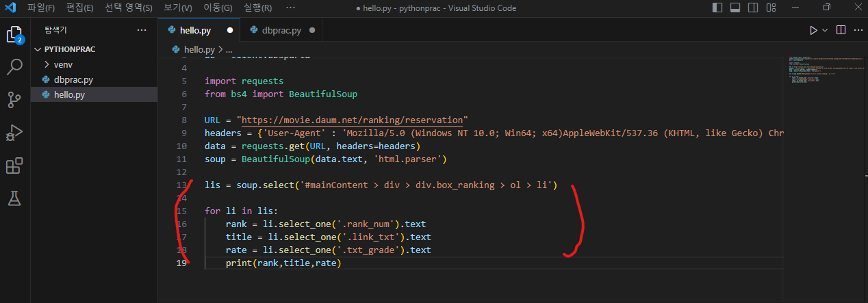The height and width of the screenshot is (303, 868).
Task: Open editor More Actions ellipsis menu
Action: tap(858, 31)
